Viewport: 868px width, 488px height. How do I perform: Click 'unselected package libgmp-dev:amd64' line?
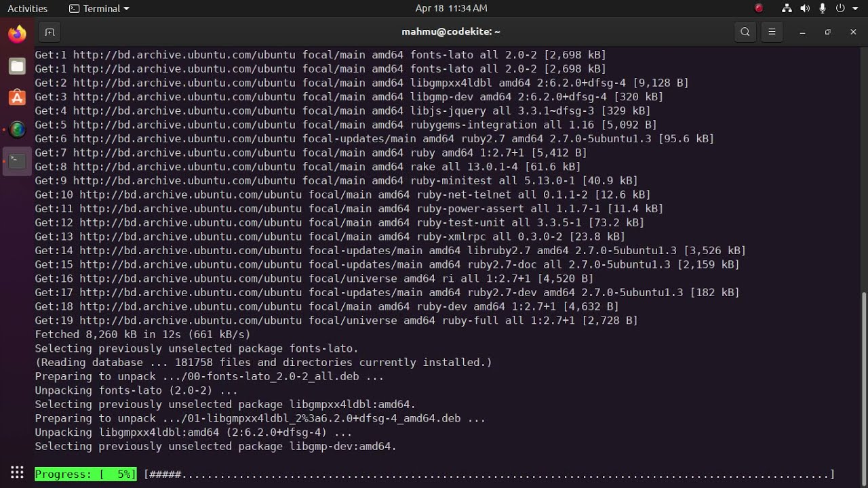tap(216, 447)
